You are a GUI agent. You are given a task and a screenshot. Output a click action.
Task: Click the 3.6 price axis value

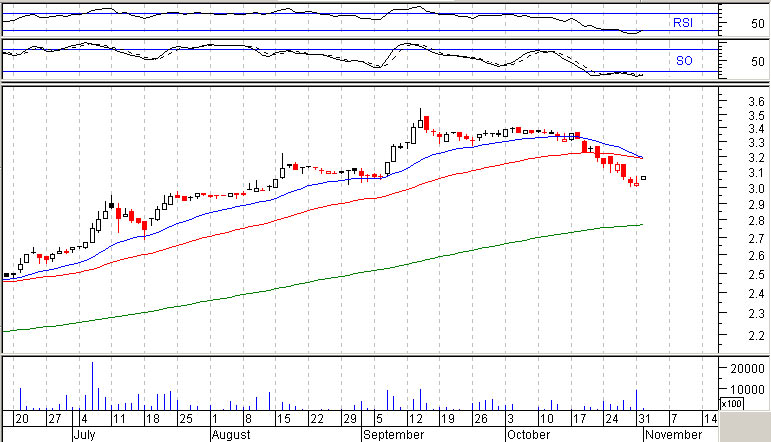(756, 102)
